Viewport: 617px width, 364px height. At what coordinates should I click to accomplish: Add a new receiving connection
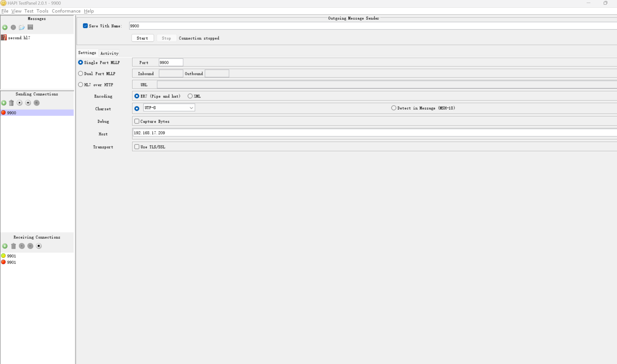click(x=5, y=246)
